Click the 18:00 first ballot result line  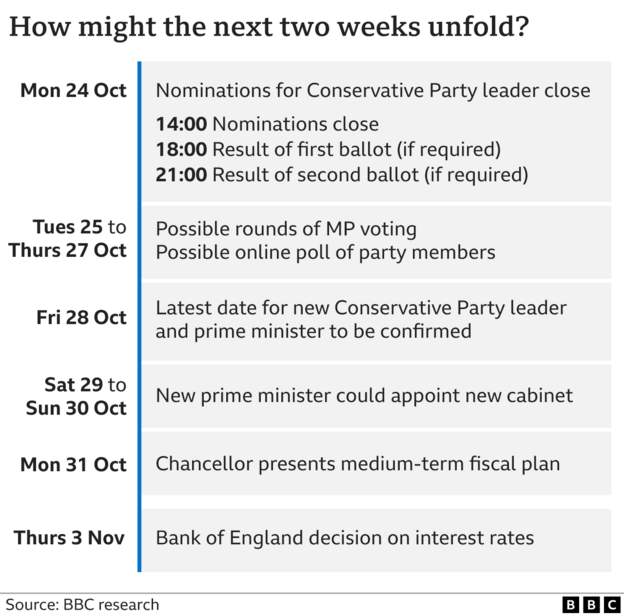click(x=328, y=150)
